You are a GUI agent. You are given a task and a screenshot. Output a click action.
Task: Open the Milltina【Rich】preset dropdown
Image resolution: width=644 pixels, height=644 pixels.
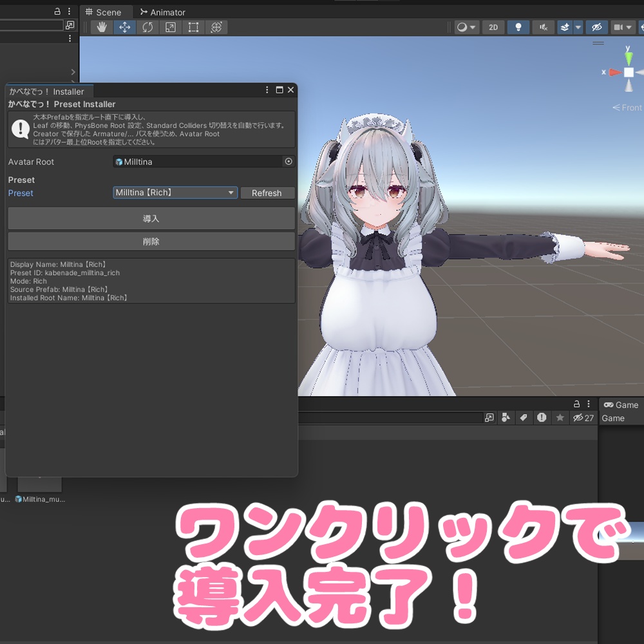tap(175, 193)
